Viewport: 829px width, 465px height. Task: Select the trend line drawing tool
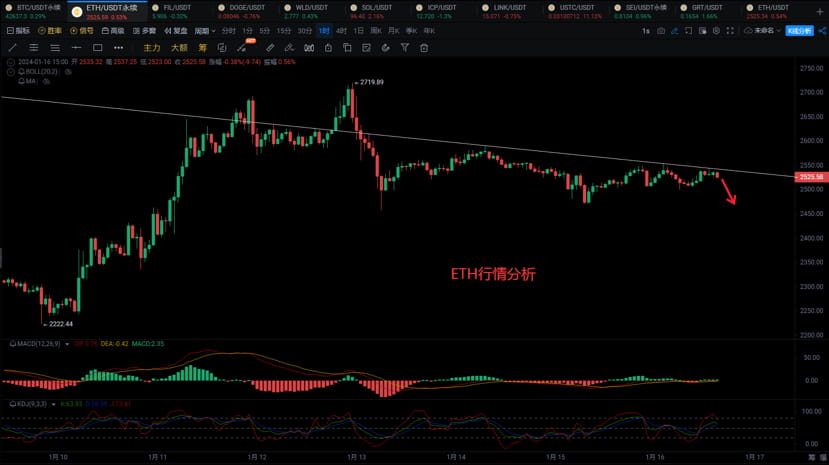tap(13, 48)
